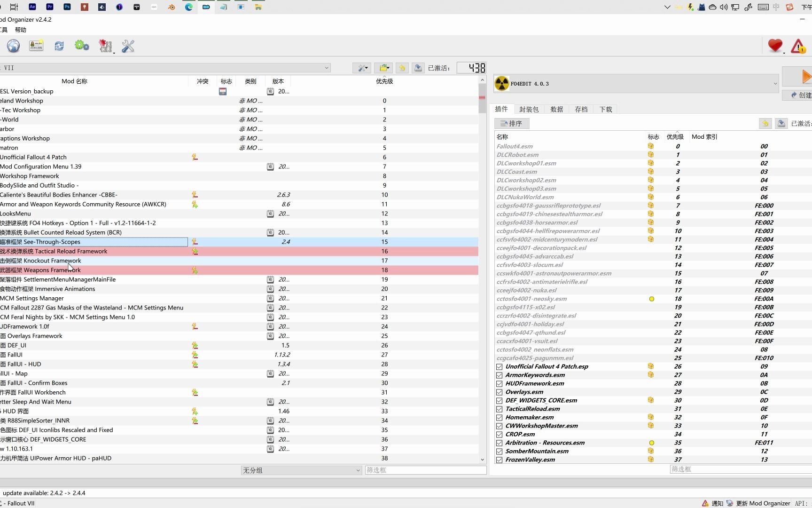This screenshot has height=508, width=812.
Task: Open the folder dropdown button above mod list
Action: (x=384, y=68)
